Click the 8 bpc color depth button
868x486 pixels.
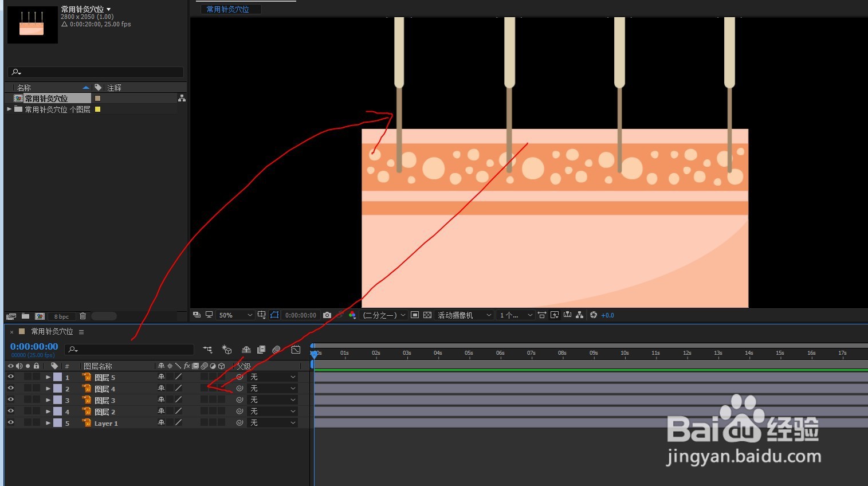pos(61,316)
